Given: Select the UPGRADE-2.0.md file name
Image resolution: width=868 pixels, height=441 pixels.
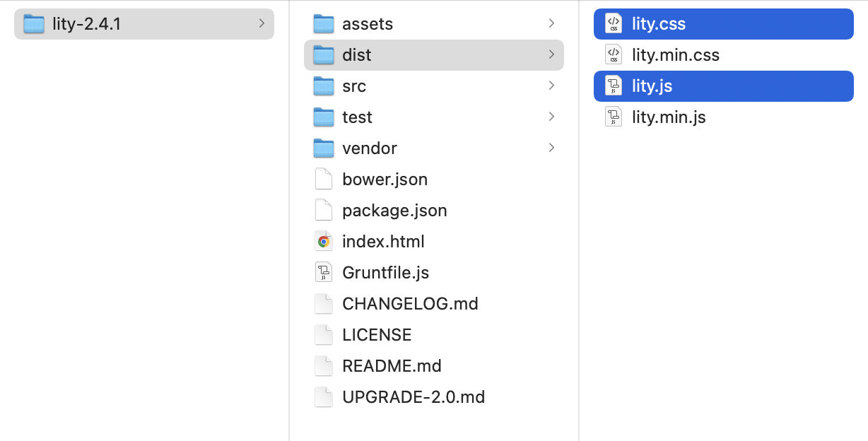Looking at the screenshot, I should tap(414, 397).
